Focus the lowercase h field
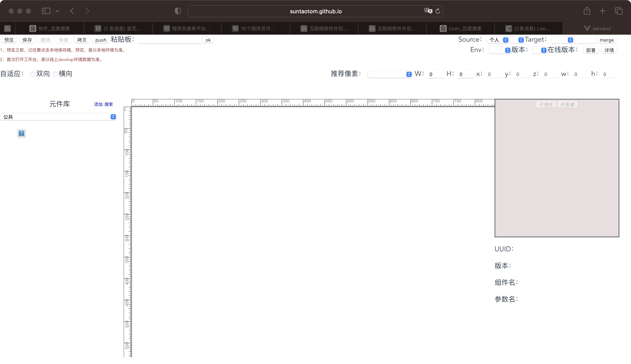Viewport: 631px width, 364px height. [610, 74]
